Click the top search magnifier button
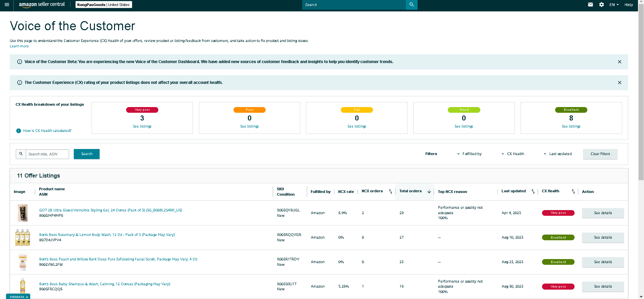Viewport: 644px width, 299px height. [412, 5]
